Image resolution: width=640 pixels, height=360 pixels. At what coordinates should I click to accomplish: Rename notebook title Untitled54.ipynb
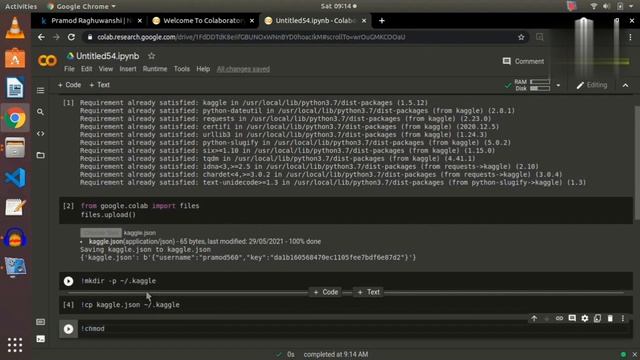107,56
